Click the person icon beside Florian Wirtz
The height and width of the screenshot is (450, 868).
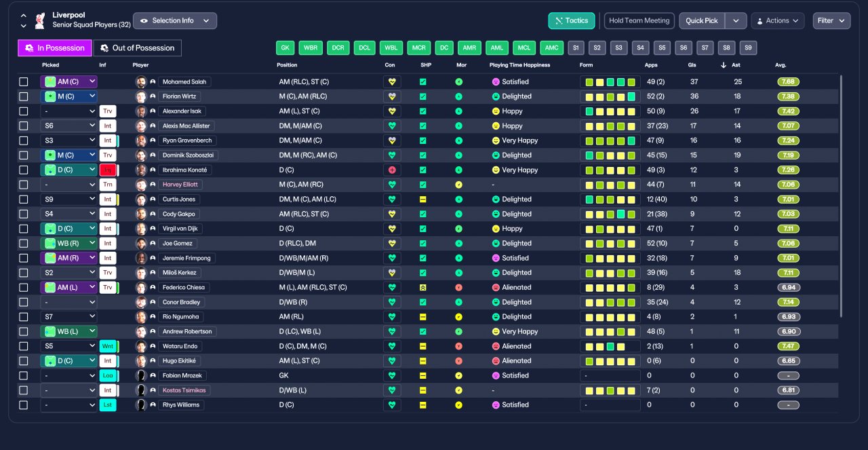(153, 96)
